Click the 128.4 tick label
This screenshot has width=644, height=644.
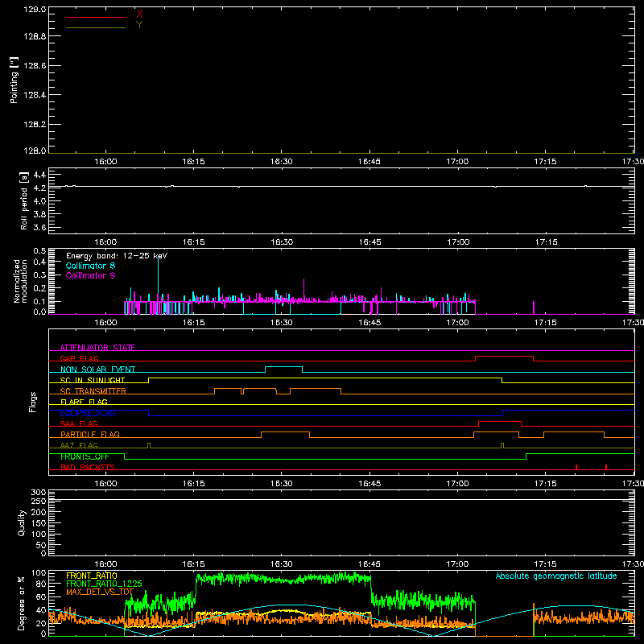(35, 95)
